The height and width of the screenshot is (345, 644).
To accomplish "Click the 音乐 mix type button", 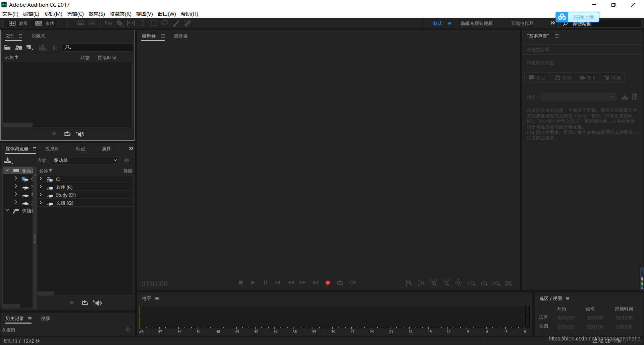I will pos(562,78).
